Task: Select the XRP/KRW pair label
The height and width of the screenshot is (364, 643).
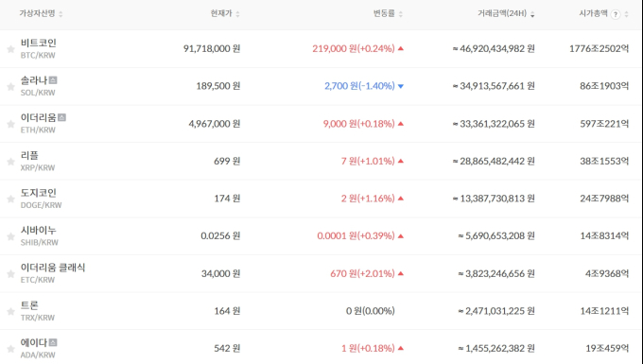Action: pyautogui.click(x=38, y=167)
